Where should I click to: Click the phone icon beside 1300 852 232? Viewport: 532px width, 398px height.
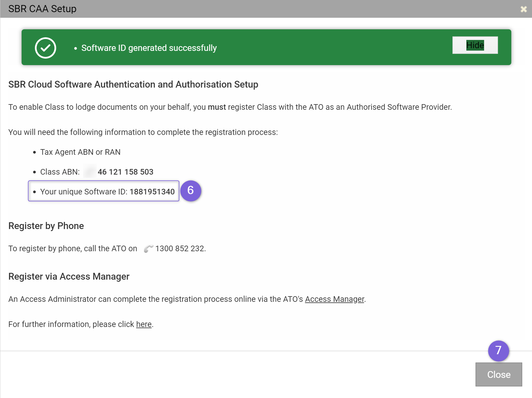[x=148, y=249]
